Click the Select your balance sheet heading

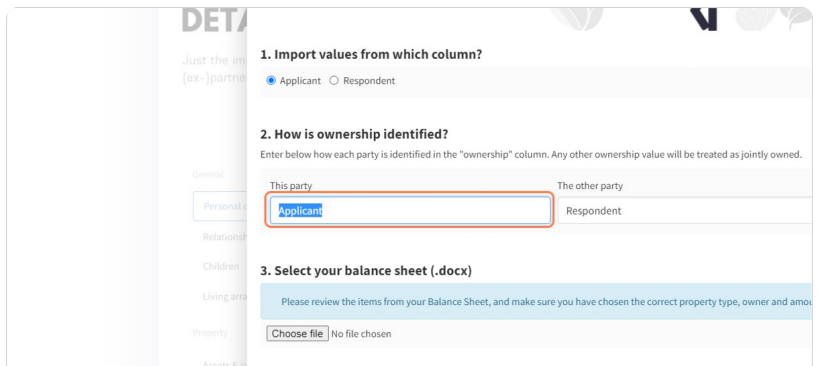point(366,271)
